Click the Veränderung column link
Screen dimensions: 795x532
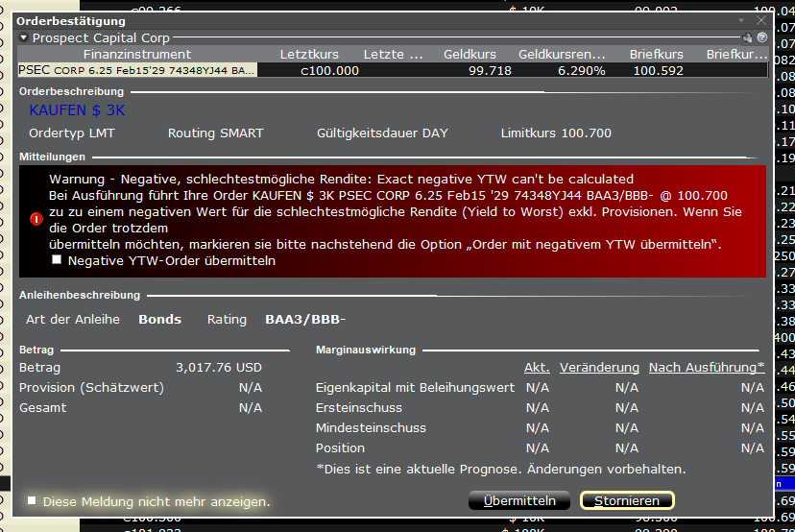[599, 368]
